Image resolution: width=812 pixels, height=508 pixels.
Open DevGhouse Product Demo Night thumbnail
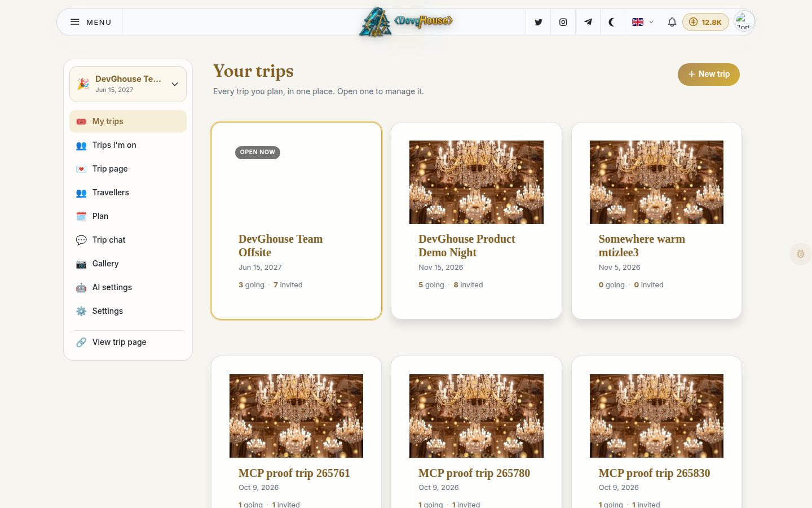click(476, 182)
